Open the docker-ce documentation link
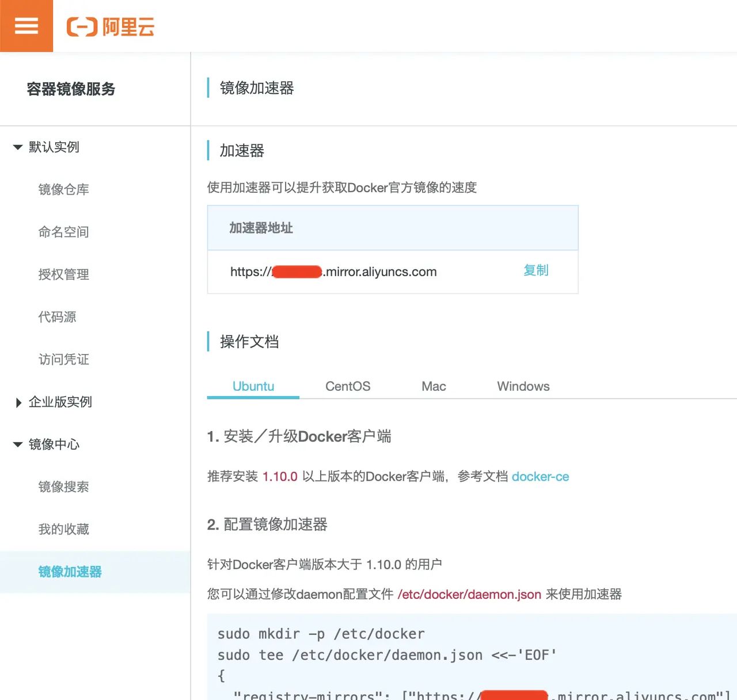Viewport: 737px width, 700px height. click(x=540, y=477)
